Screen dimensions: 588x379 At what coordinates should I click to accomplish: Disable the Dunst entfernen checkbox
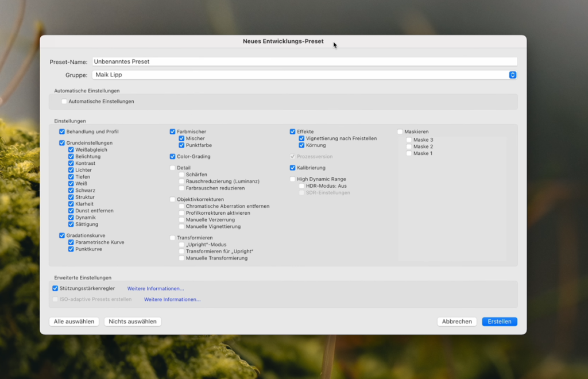(71, 211)
